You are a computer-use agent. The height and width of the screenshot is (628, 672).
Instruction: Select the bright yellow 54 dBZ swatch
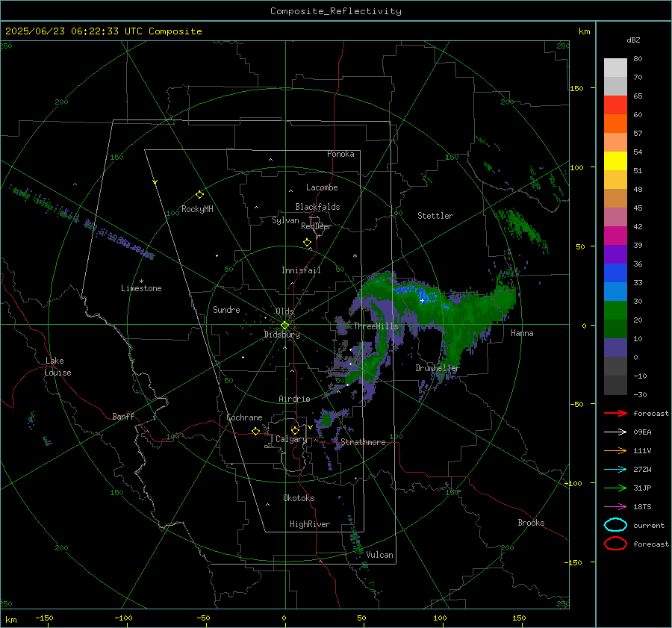click(615, 161)
